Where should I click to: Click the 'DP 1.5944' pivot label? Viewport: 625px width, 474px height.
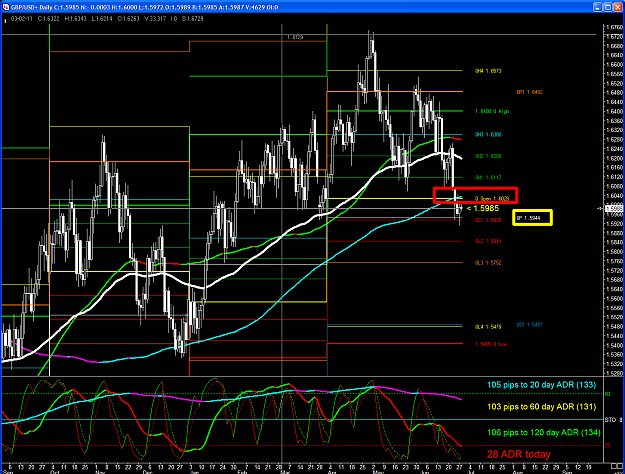[528, 218]
